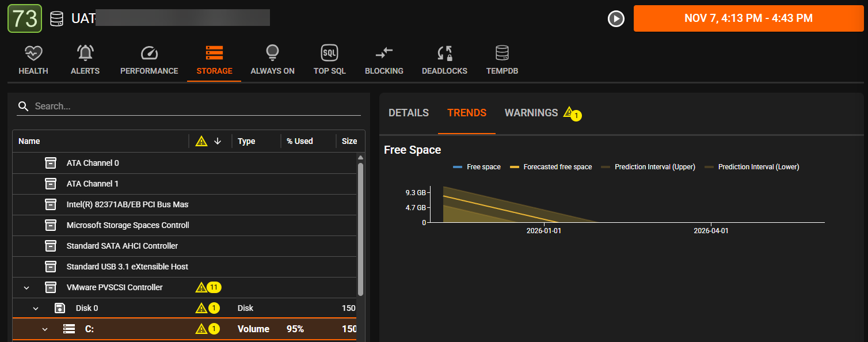Screen dimensions: 868x342
Task: Open the Deadlocks icon
Action: pyautogui.click(x=444, y=54)
